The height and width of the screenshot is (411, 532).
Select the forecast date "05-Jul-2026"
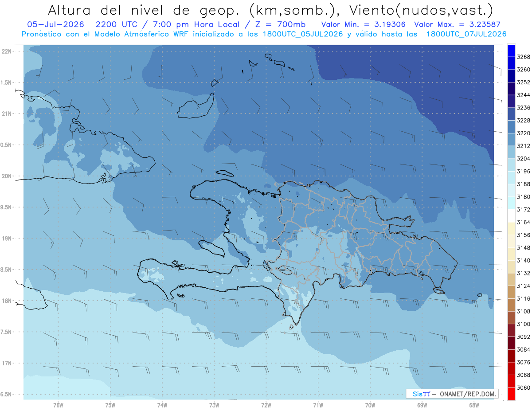pyautogui.click(x=55, y=24)
